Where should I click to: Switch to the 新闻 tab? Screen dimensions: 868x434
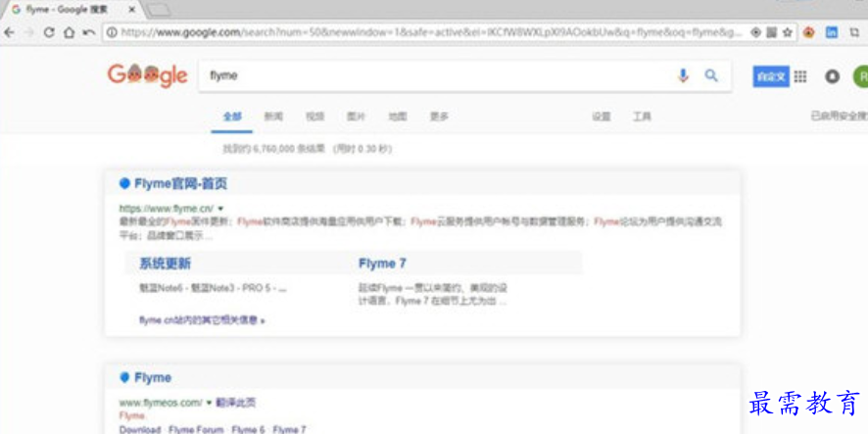pyautogui.click(x=273, y=117)
